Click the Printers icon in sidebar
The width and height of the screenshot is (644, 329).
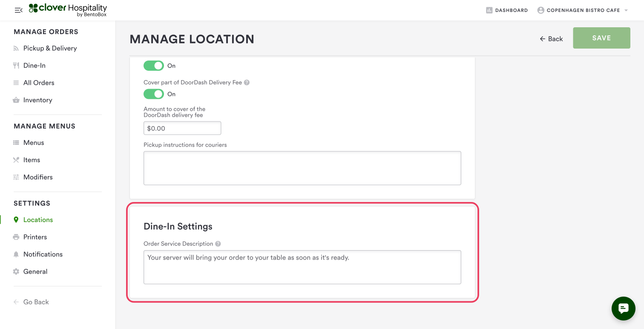coord(16,237)
